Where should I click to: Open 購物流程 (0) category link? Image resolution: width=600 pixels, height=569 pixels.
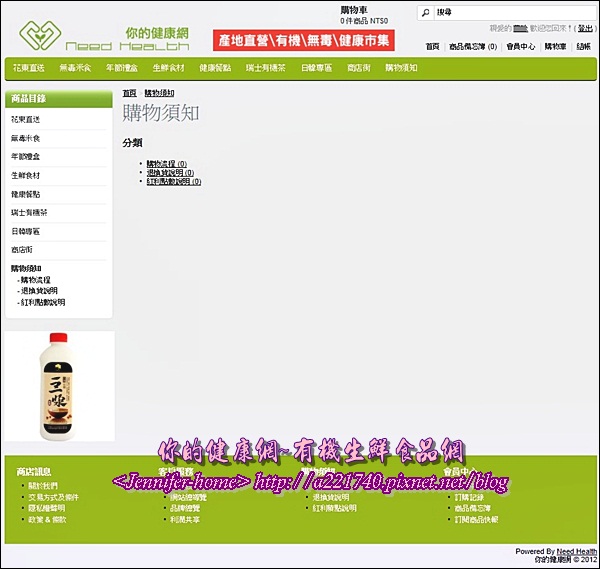coord(167,164)
